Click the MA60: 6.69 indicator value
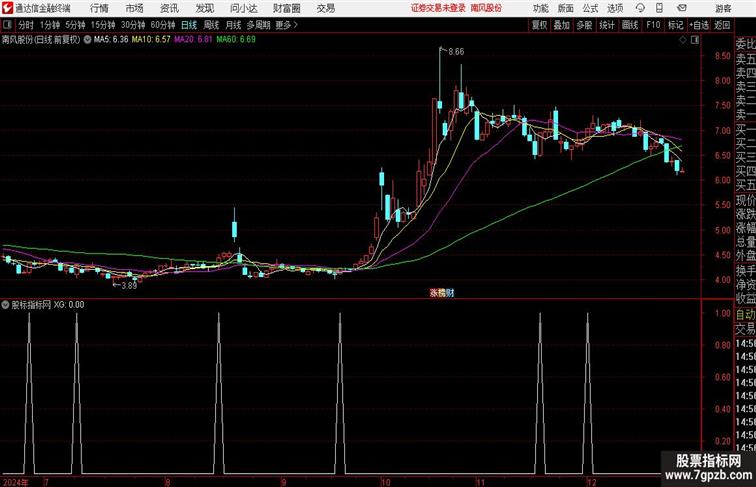This screenshot has height=487, width=756. coord(236,40)
